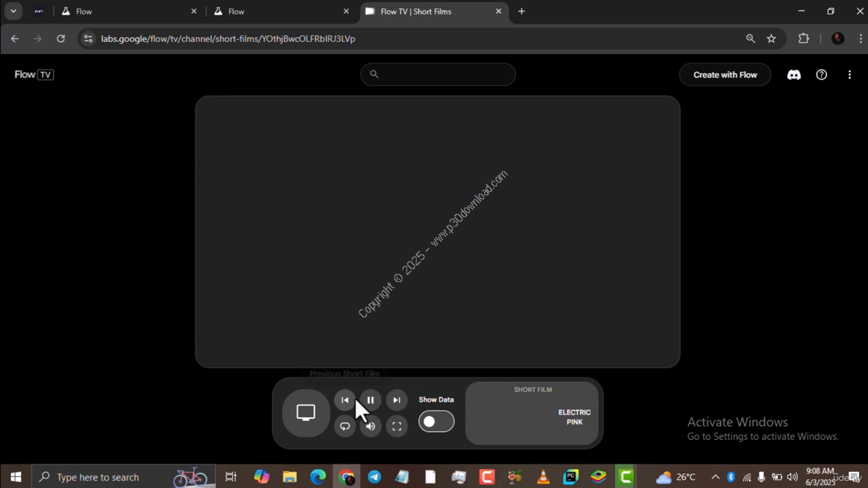Screen dimensions: 868x488
Task: Open the system volume tray icon
Action: [x=792, y=477]
